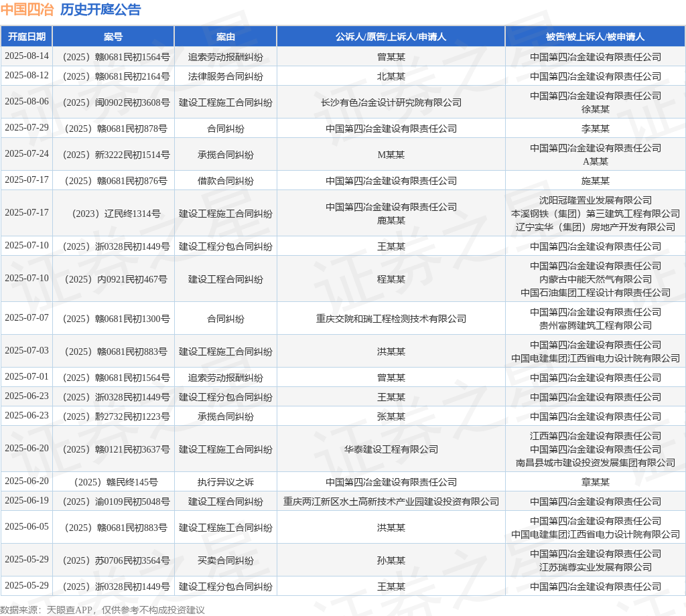Click the date 2025-08-14
The image size is (686, 616).
coord(27,56)
